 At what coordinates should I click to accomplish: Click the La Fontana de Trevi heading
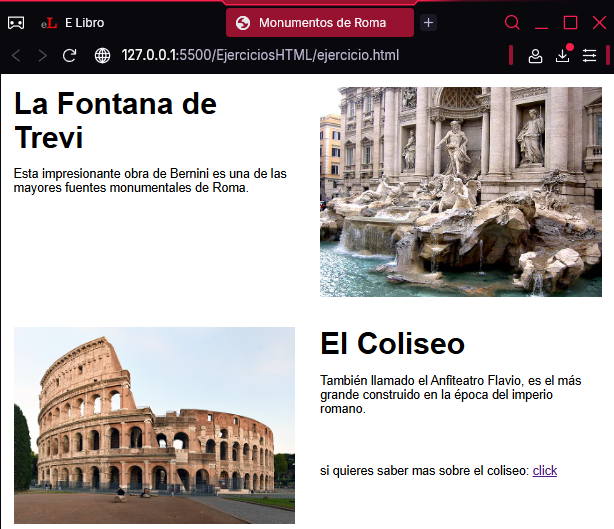[x=115, y=120]
